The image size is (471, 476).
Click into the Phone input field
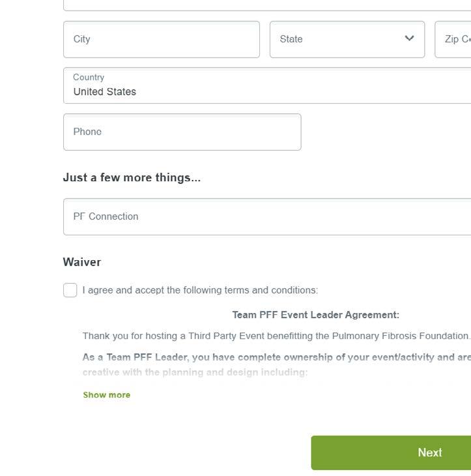click(182, 132)
